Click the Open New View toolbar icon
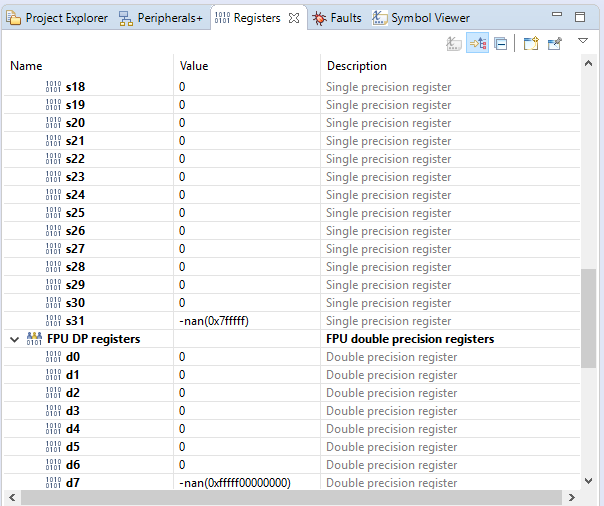Image resolution: width=604 pixels, height=506 pixels. point(531,43)
